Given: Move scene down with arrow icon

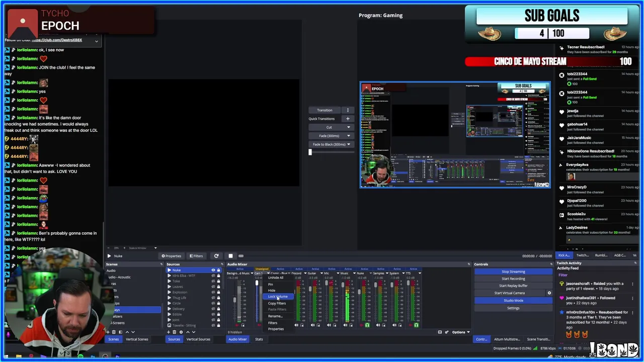Looking at the screenshot, I should [x=133, y=332].
